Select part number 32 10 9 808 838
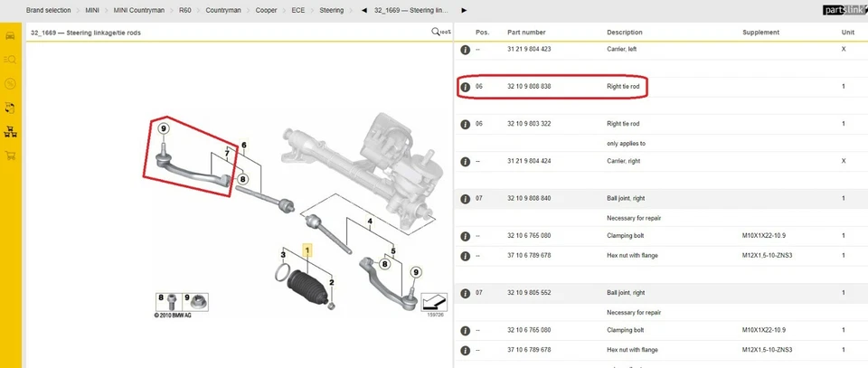Screen dimensions: 868x368 tap(529, 87)
